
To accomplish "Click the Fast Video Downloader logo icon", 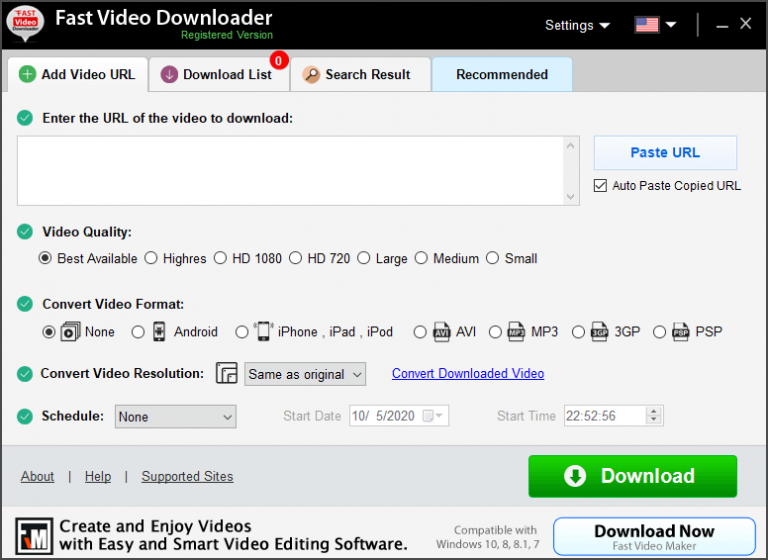I will pos(25,24).
